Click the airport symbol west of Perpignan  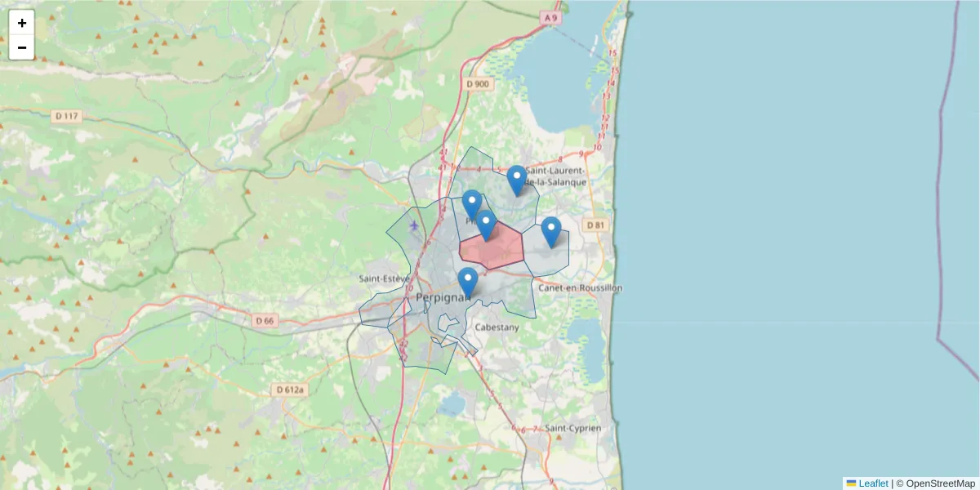pyautogui.click(x=416, y=226)
